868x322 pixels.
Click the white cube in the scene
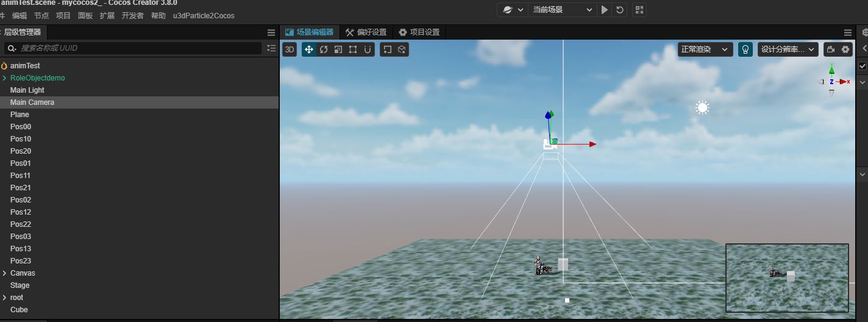(563, 264)
